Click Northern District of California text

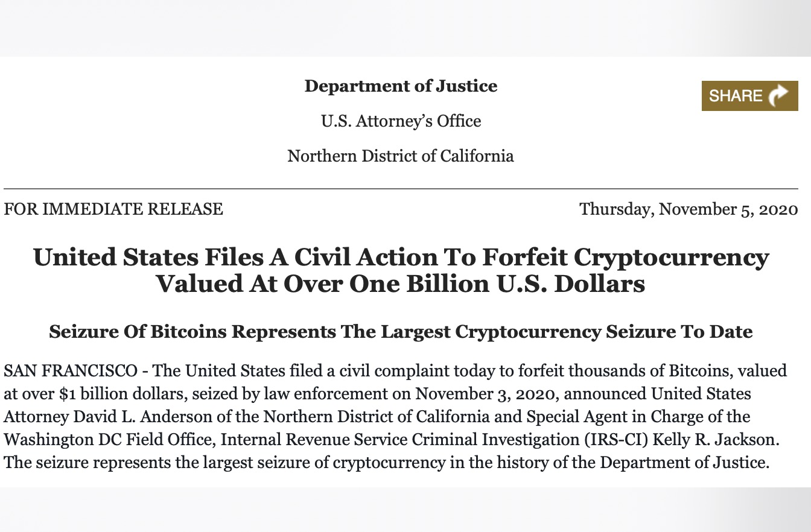point(401,156)
